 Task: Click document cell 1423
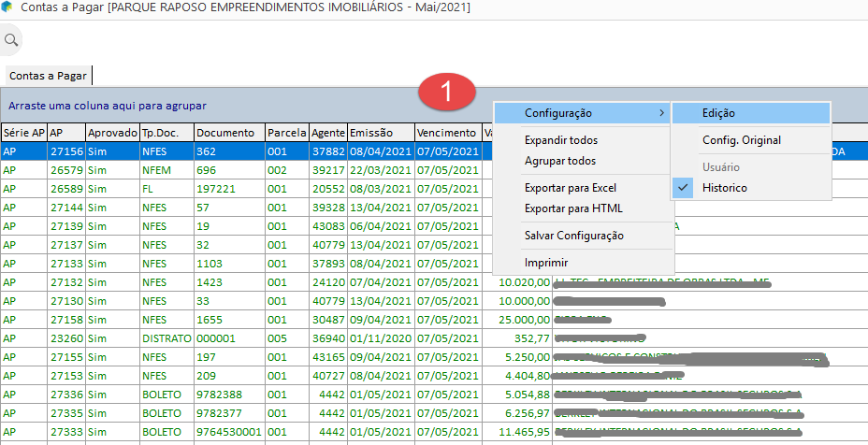230,282
